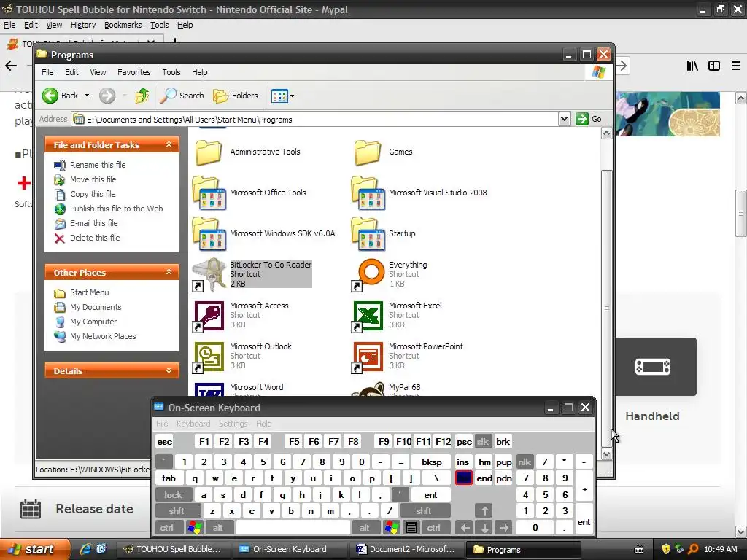This screenshot has width=747, height=560.
Task: Click Move this file
Action: click(x=93, y=179)
